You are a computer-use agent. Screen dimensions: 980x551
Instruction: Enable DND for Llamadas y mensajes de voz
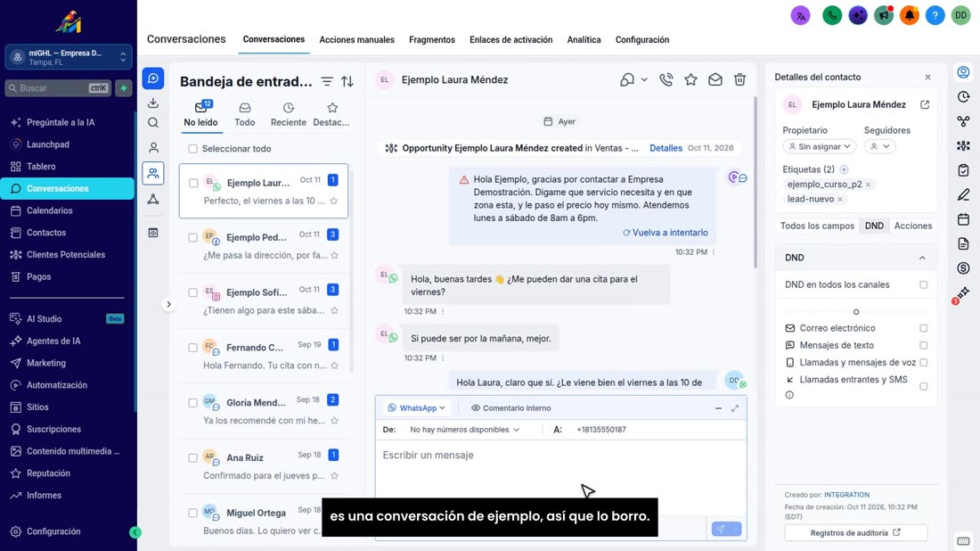pyautogui.click(x=923, y=363)
